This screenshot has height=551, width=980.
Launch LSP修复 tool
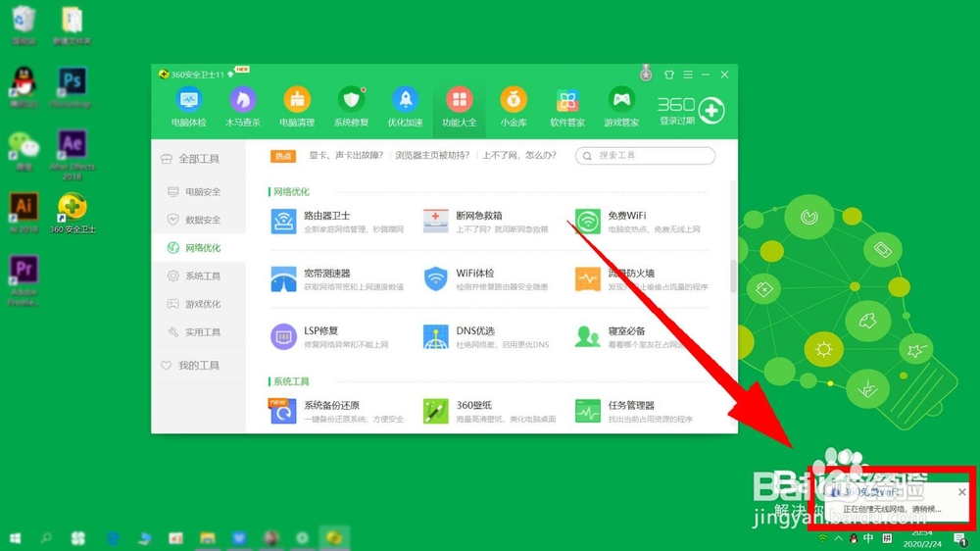tap(330, 336)
